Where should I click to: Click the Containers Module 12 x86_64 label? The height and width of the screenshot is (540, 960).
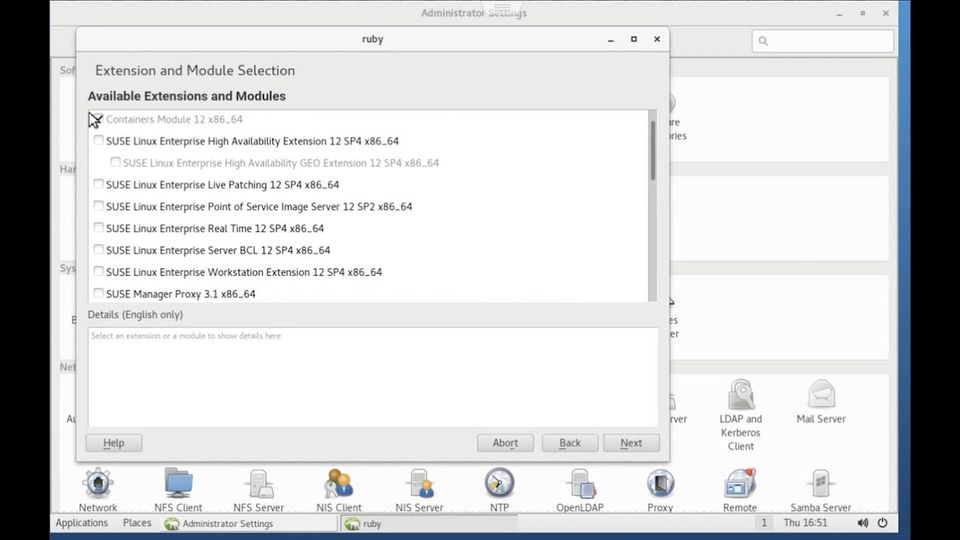tap(174, 119)
